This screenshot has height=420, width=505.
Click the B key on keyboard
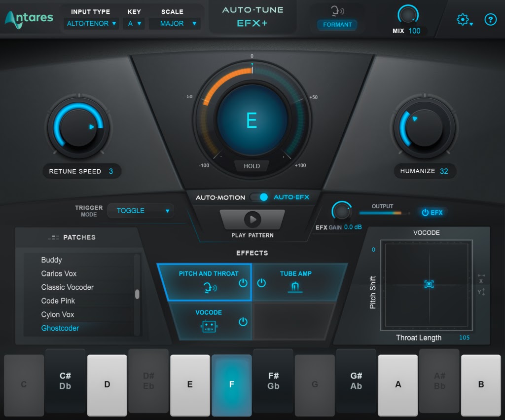point(481,385)
